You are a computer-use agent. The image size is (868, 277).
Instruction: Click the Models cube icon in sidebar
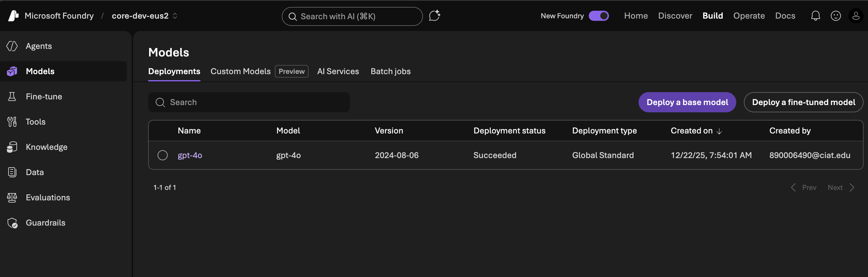click(12, 71)
